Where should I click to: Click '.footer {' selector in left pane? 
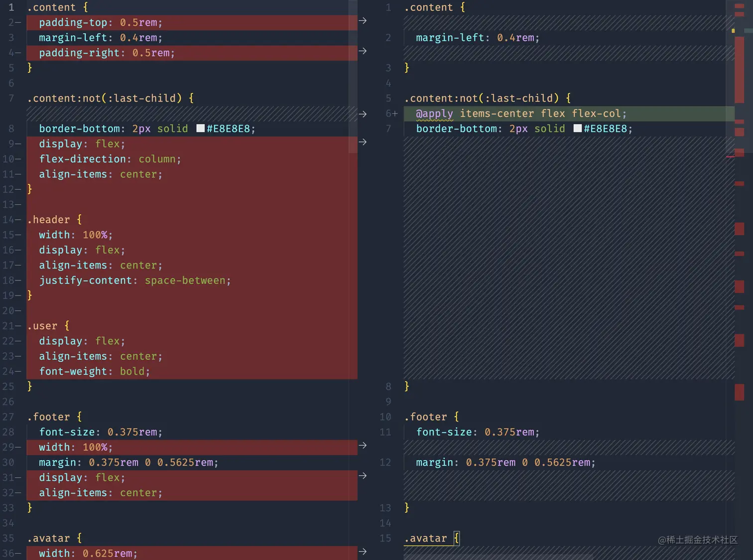(54, 417)
